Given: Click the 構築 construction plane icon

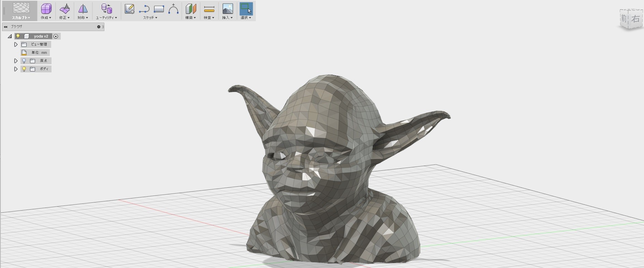Looking at the screenshot, I should [191, 9].
